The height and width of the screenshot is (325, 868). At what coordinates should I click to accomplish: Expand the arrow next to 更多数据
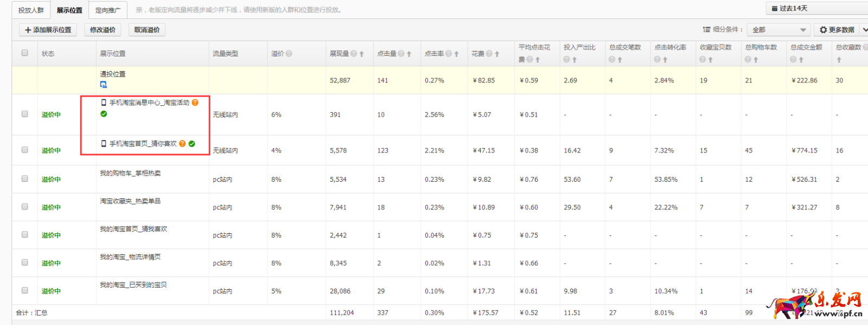[x=865, y=30]
